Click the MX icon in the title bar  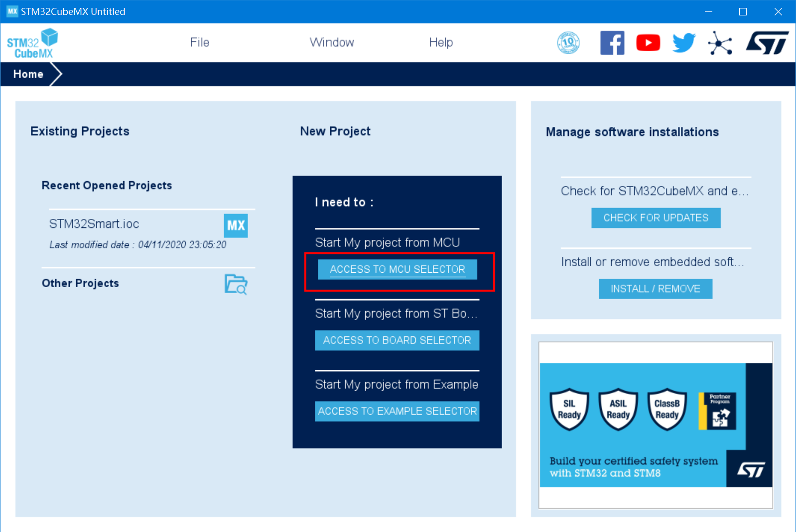(12, 11)
